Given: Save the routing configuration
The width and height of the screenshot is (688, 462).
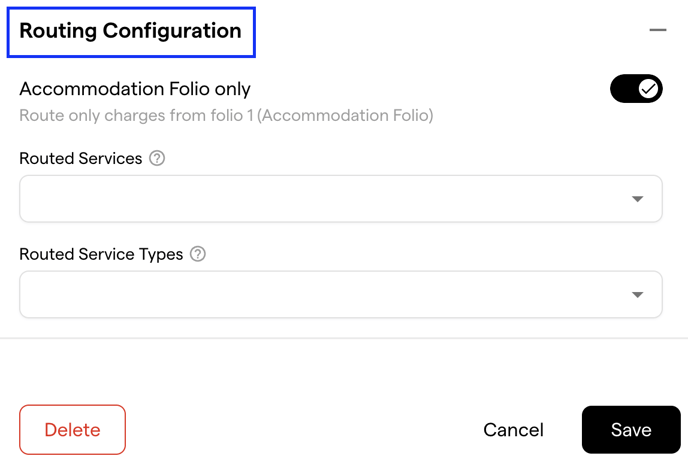Looking at the screenshot, I should (631, 430).
